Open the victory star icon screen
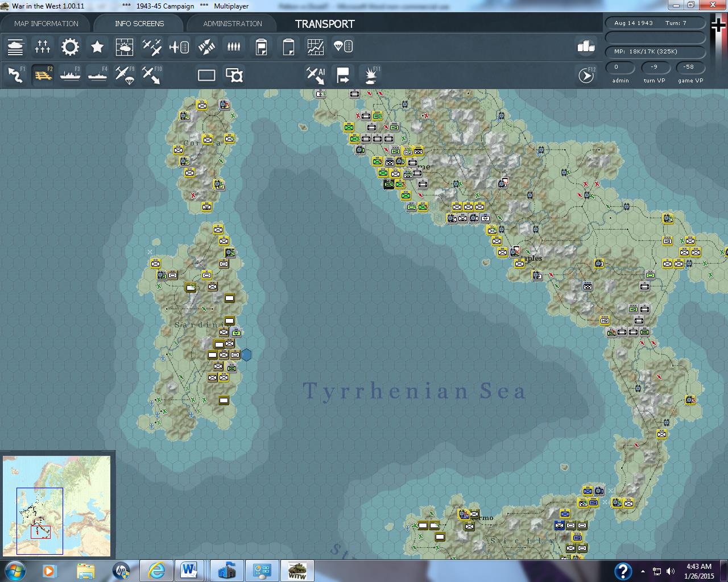728x582 pixels. pos(97,47)
